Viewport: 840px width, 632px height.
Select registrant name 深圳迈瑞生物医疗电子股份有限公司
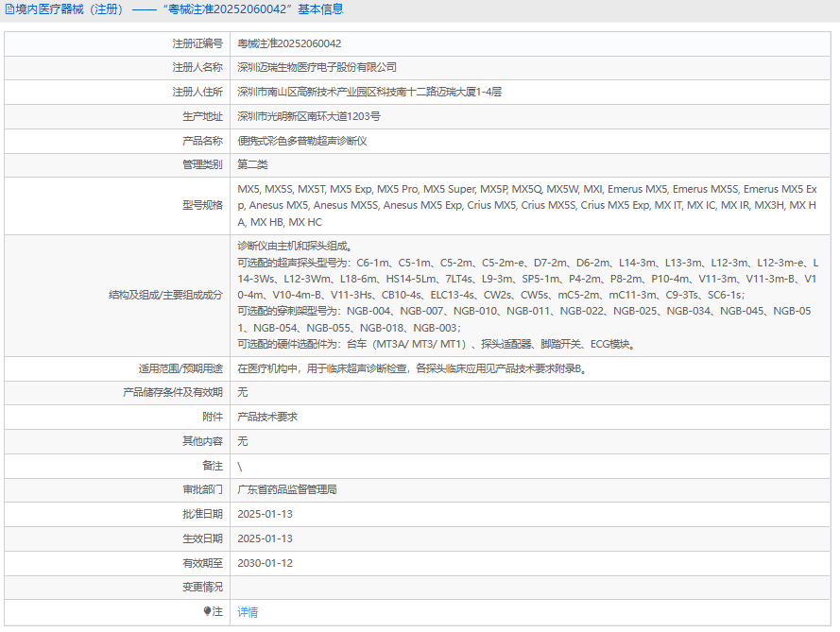[x=317, y=67]
